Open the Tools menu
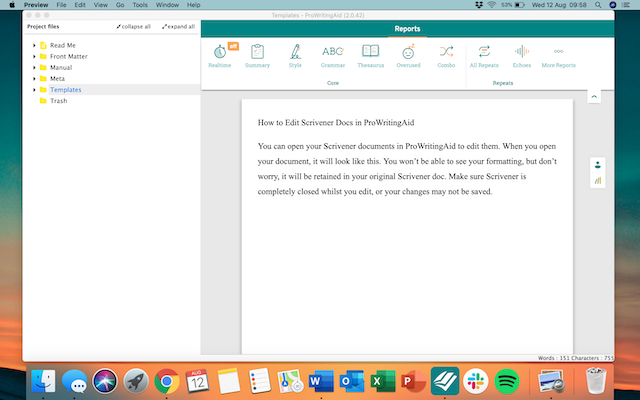Viewport: 640px width, 400px height. 140,5
